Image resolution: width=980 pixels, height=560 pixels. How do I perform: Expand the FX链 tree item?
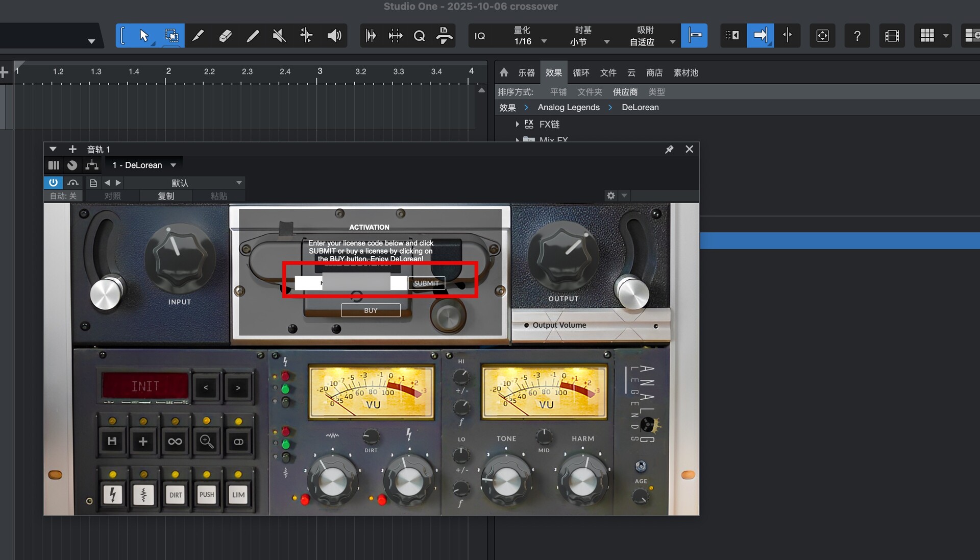click(517, 124)
